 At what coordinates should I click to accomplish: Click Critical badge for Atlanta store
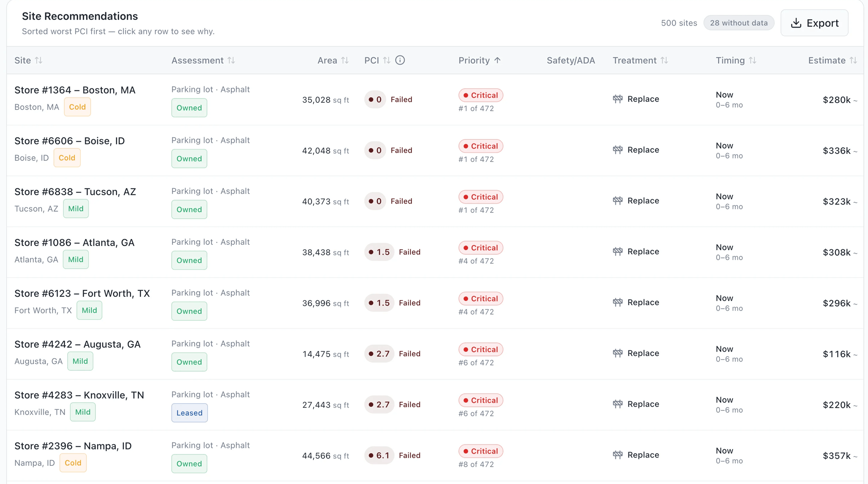[x=480, y=248]
